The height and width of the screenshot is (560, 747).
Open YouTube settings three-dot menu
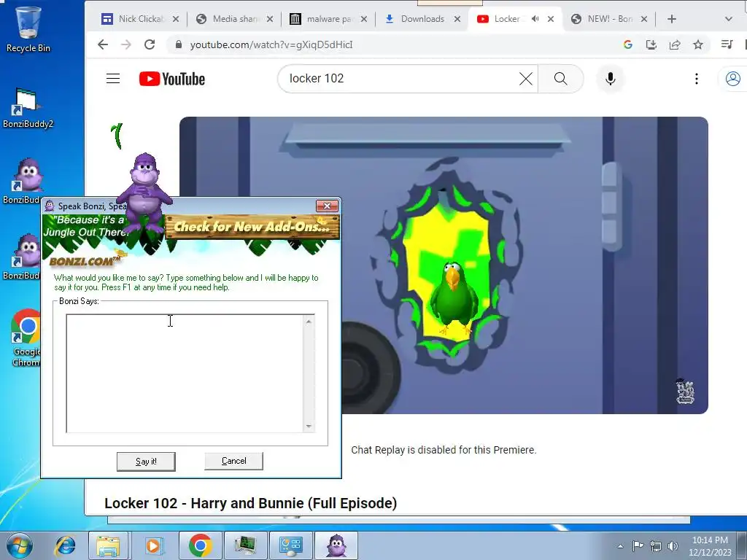coord(697,79)
